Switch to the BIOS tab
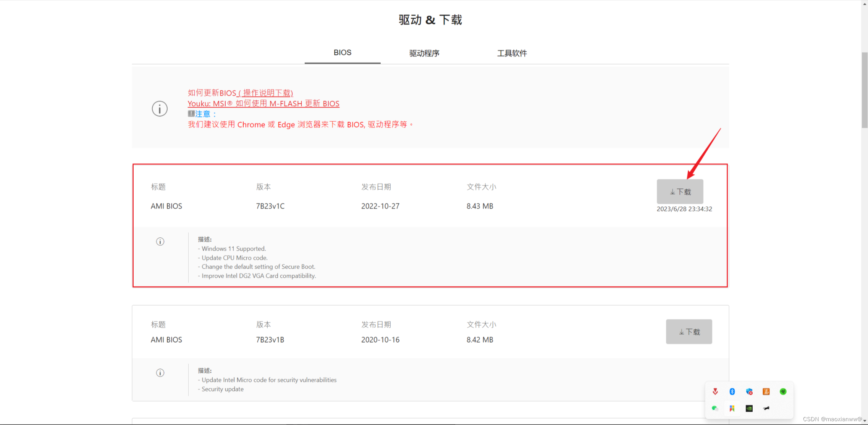 (x=342, y=53)
